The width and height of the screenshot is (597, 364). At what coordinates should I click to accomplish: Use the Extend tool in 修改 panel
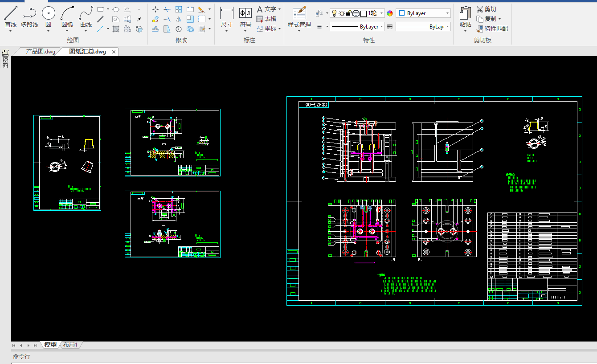[167, 19]
